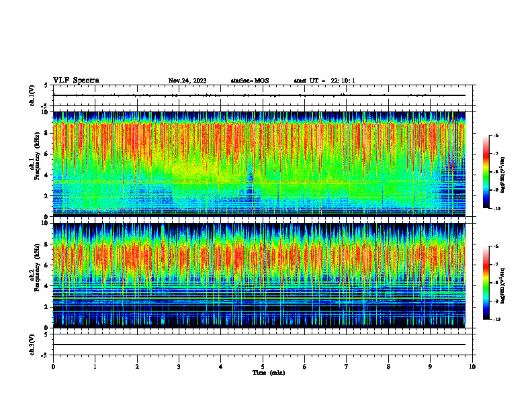The image size is (532, 411).
Task: Click the ch.3(V) waveform strip at bottom
Action: pos(263,345)
